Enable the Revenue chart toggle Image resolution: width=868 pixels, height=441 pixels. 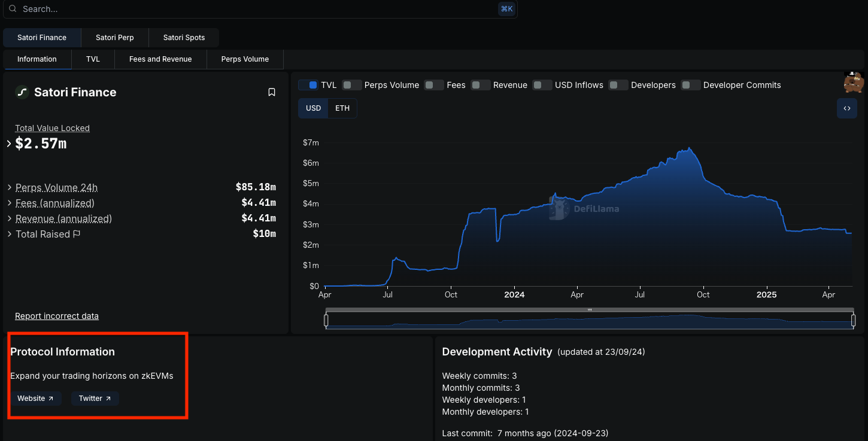(x=481, y=85)
